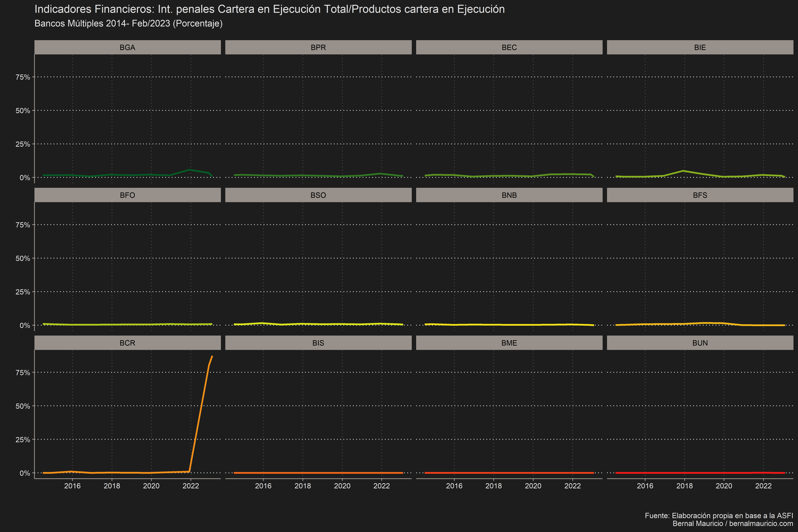This screenshot has height=532, width=798.
Task: Click the 0% y-axis label in middle row
Action: [x=25, y=325]
